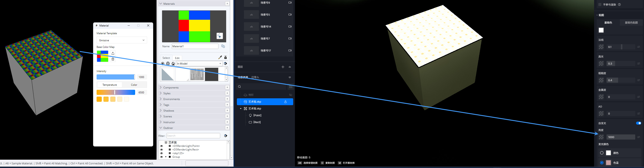The image size is (644, 168).
Task: Select the [Point] light item
Action: pyautogui.click(x=257, y=115)
